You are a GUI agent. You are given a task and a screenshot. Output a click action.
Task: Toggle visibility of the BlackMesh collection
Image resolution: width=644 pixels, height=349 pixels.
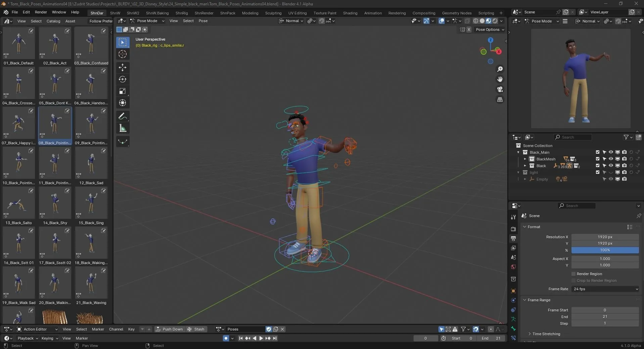pos(611,159)
